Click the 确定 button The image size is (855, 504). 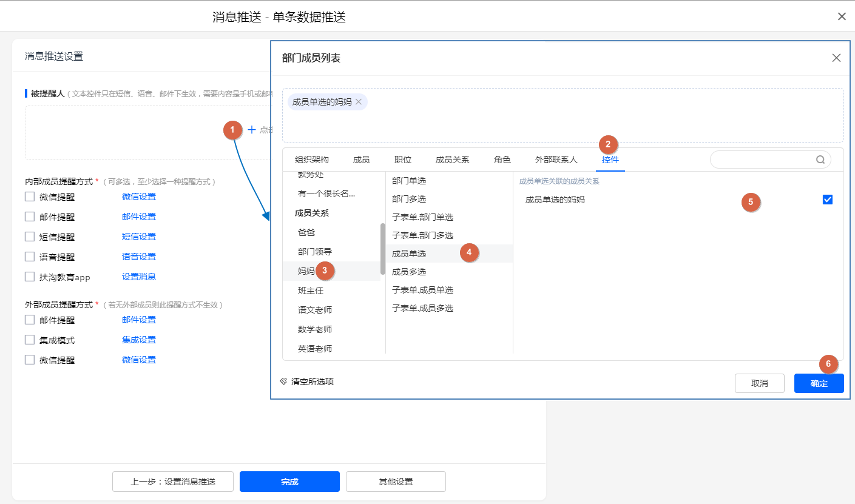coord(819,383)
